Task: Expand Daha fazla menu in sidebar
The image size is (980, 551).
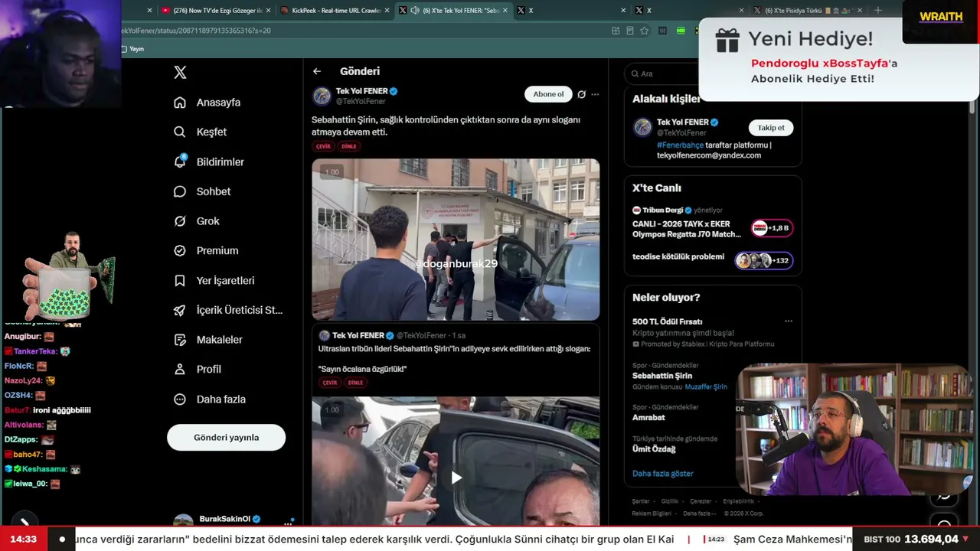Action: point(210,399)
